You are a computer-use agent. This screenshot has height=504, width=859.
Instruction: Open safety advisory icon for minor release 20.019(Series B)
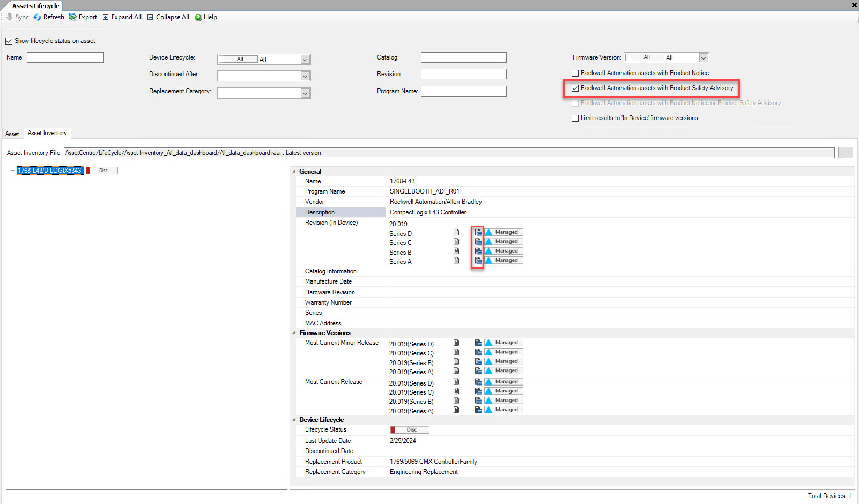[x=478, y=361]
